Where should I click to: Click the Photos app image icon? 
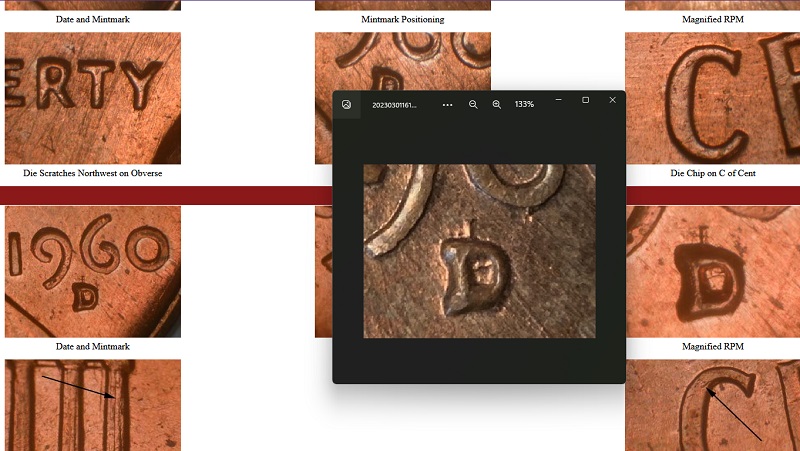coord(346,105)
